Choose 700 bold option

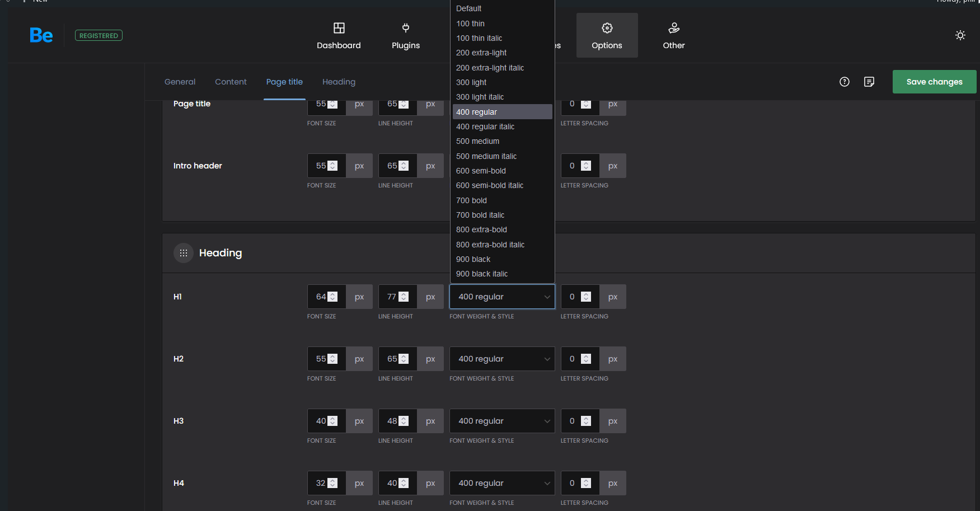click(503, 200)
